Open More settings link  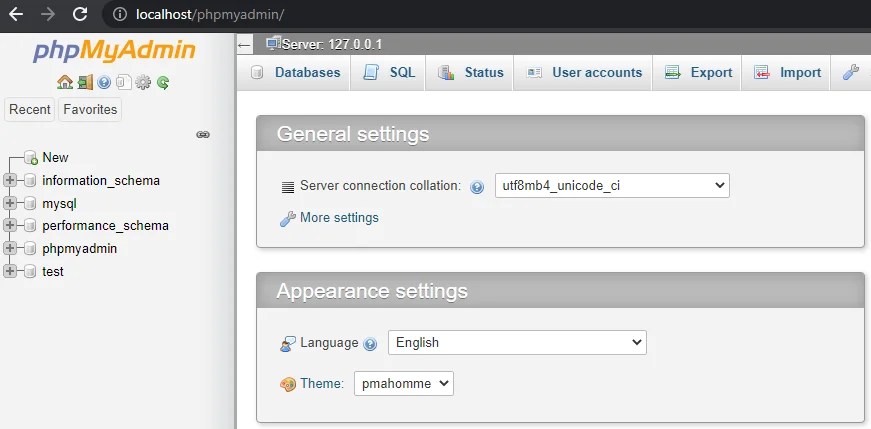[339, 218]
